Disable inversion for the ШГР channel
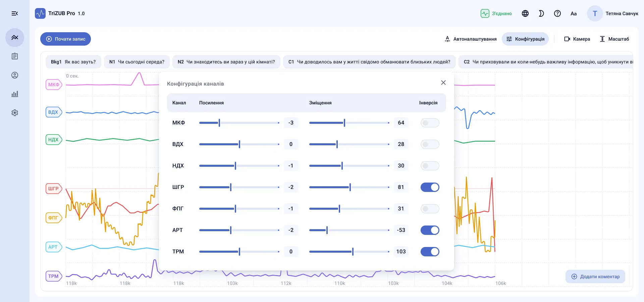Viewport: 644px width, 302px height. pos(430,187)
